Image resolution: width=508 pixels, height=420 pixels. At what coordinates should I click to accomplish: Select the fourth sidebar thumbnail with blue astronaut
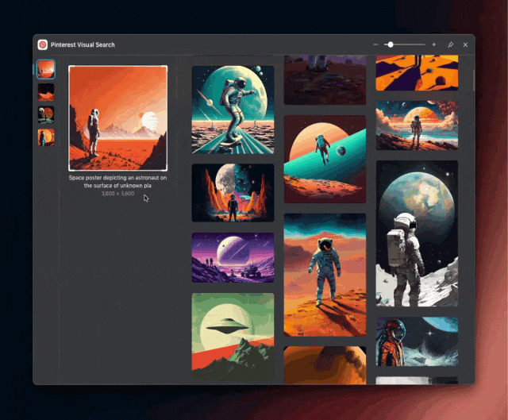click(x=46, y=137)
